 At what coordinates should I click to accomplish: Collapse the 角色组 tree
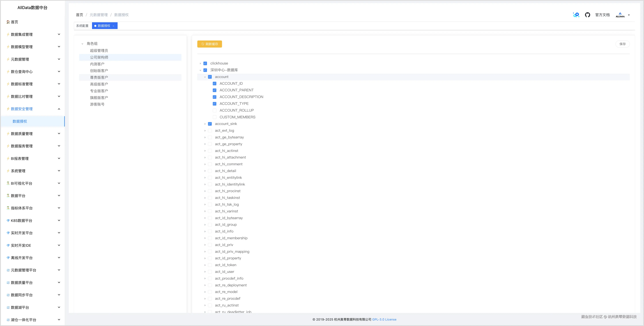(x=82, y=44)
